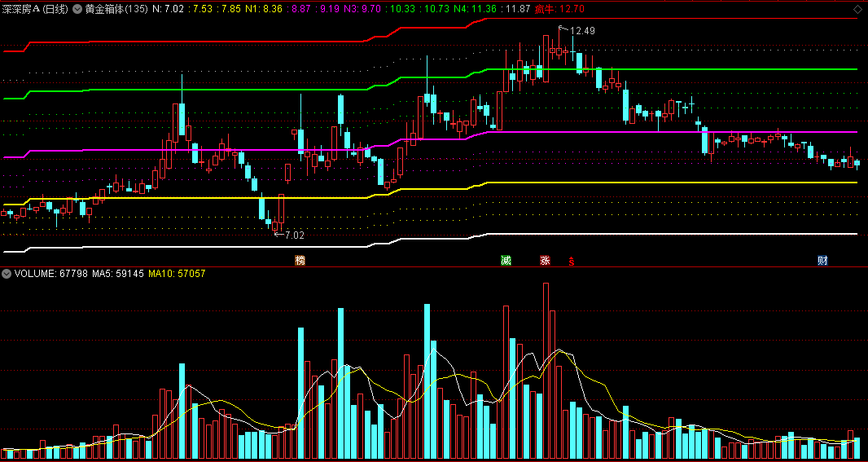Screen dimensions: 868x462
Task: Click the 7.02 low price label on chart
Action: click(295, 235)
